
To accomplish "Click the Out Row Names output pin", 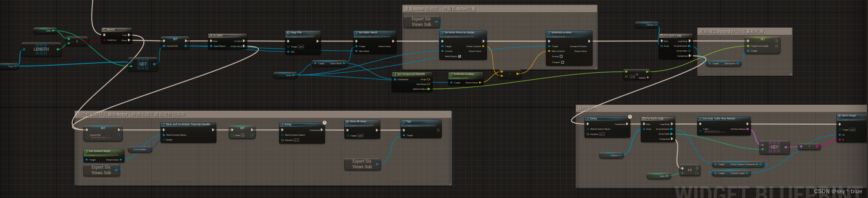I will click(748, 129).
